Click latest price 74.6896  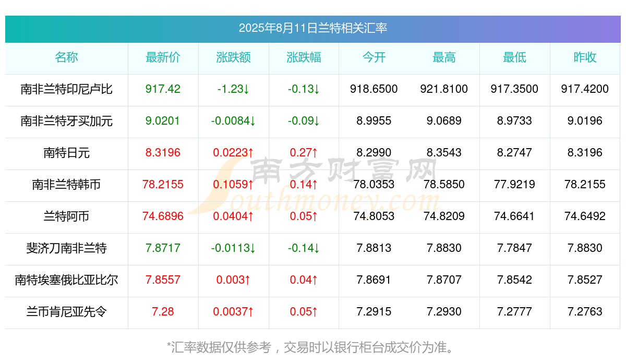click(163, 216)
